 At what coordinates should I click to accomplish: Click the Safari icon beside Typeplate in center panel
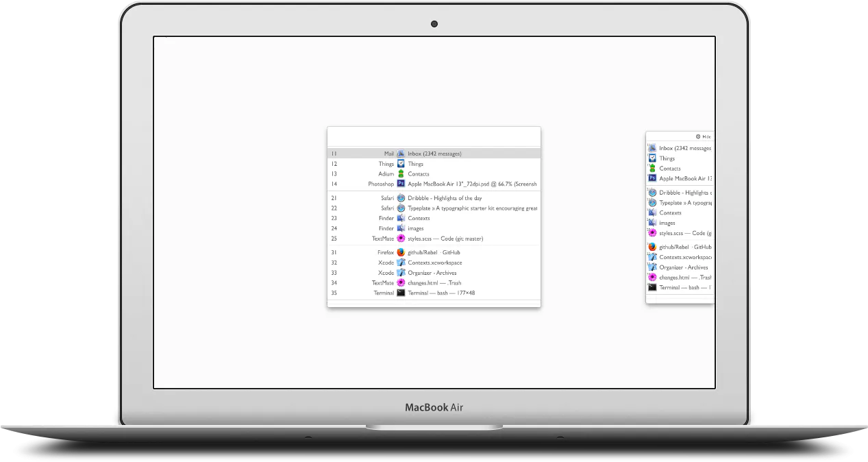tap(401, 208)
